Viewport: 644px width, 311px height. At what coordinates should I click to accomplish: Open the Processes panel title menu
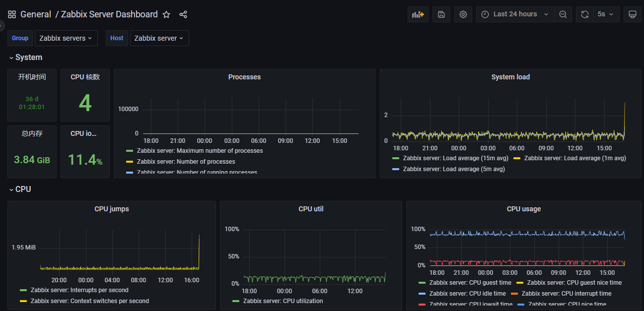(x=244, y=77)
